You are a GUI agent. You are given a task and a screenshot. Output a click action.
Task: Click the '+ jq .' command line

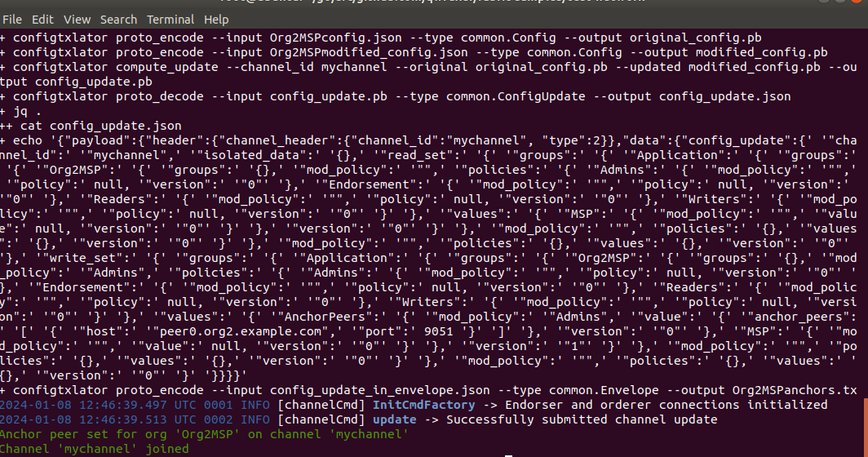20,111
